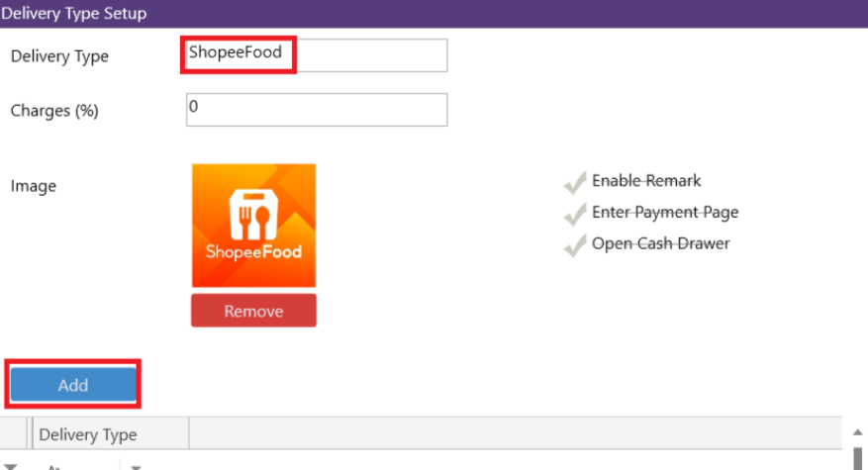Click the vertical scrollbar thumb
The height and width of the screenshot is (470, 868).
coord(857,459)
